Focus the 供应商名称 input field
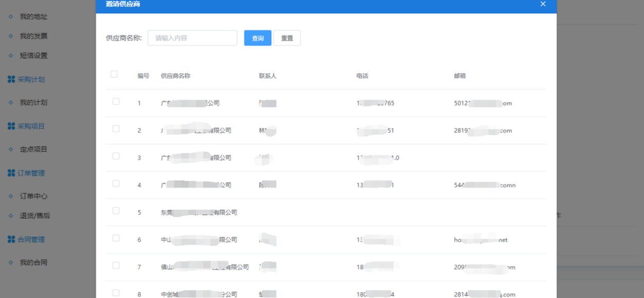 [192, 38]
